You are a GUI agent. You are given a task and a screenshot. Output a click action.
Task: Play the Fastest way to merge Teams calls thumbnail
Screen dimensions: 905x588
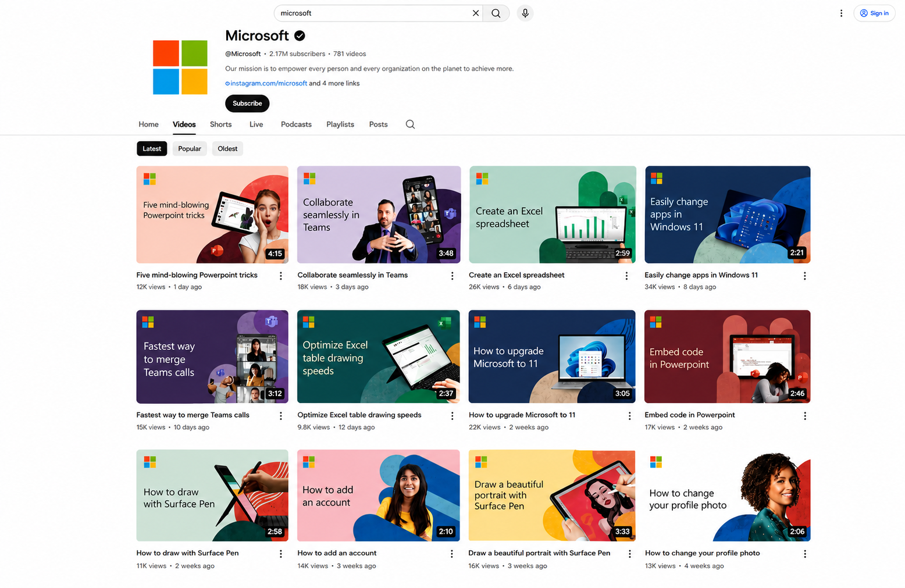pos(212,357)
